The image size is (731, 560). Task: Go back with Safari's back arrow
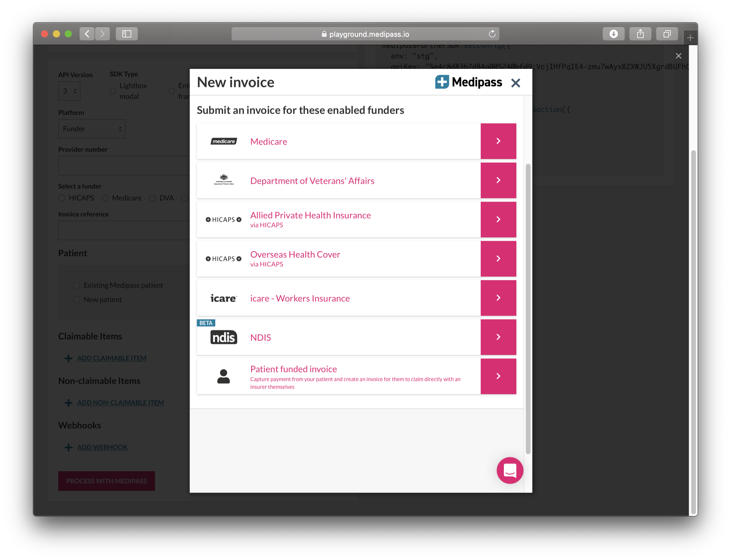coord(87,34)
